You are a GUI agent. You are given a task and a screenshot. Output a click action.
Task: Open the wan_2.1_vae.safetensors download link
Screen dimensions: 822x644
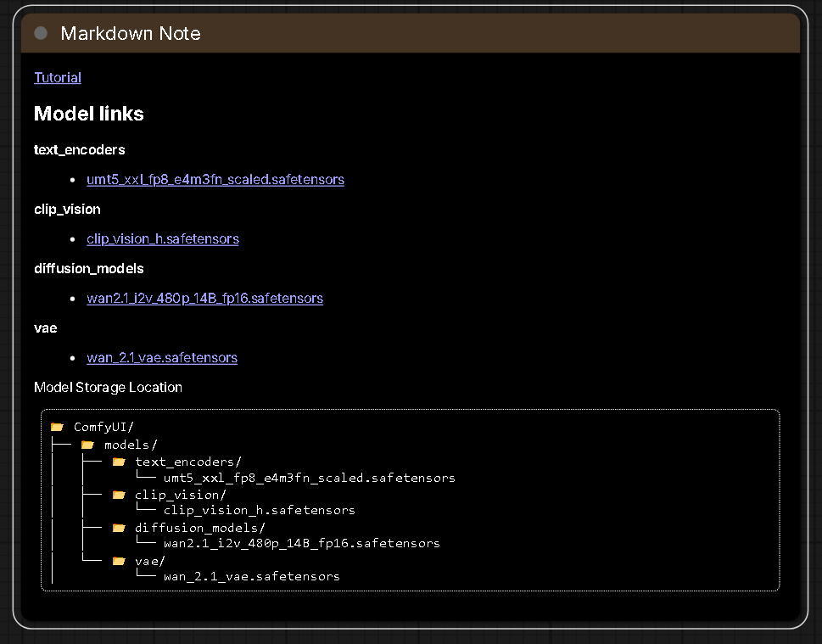(x=162, y=357)
